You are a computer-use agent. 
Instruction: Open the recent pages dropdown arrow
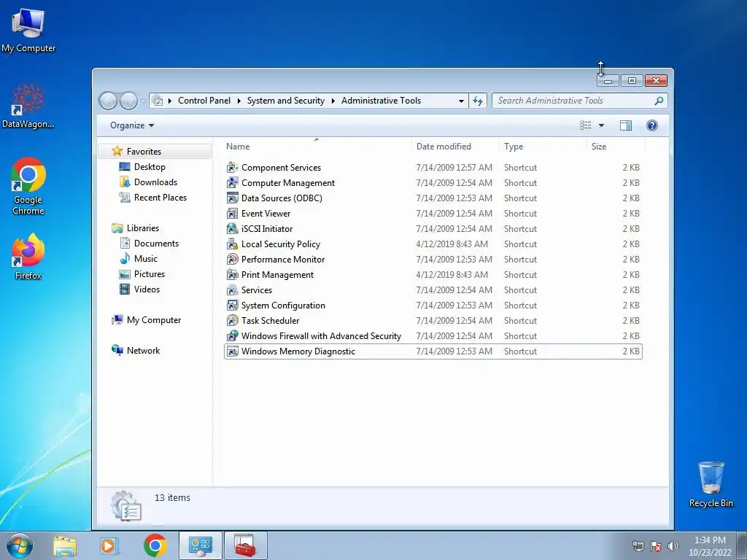[142, 101]
